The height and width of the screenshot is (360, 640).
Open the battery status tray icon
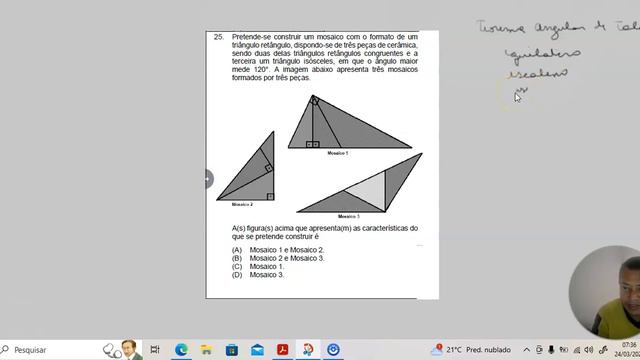click(564, 350)
